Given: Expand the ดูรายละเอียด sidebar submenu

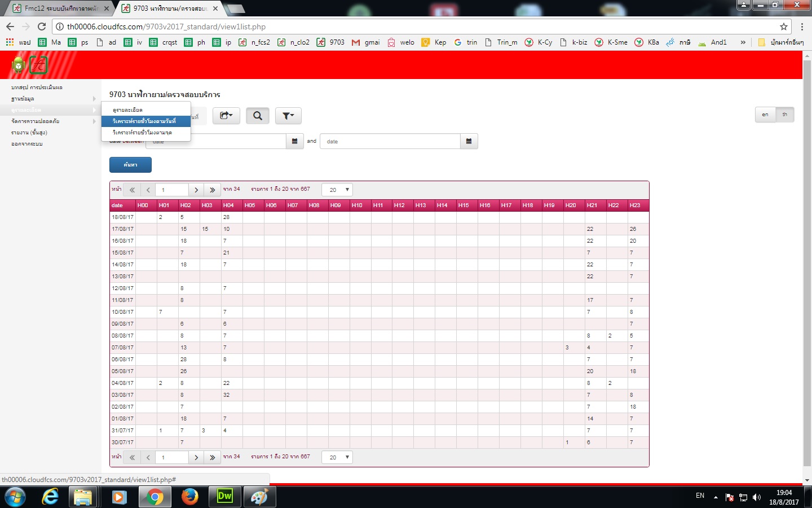Looking at the screenshot, I should pos(51,110).
